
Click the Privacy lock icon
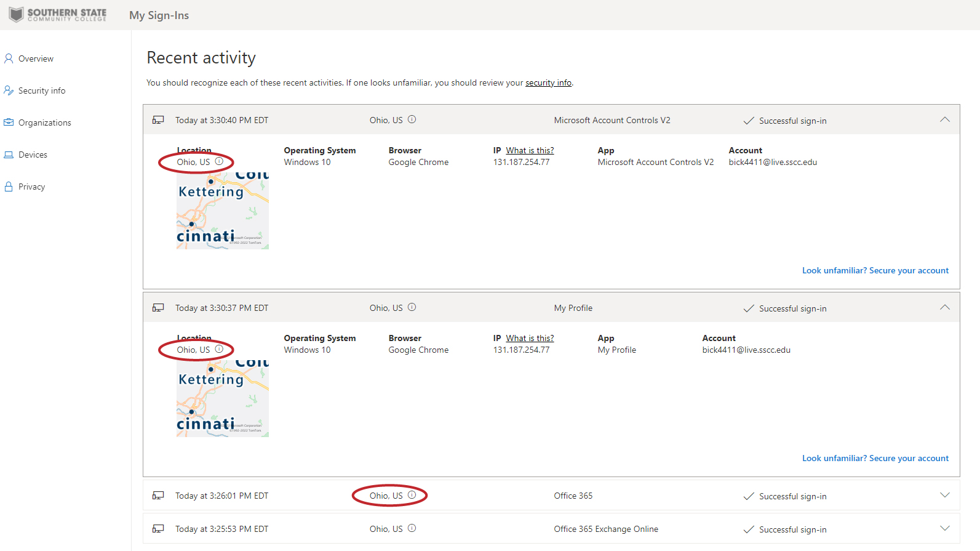click(9, 187)
